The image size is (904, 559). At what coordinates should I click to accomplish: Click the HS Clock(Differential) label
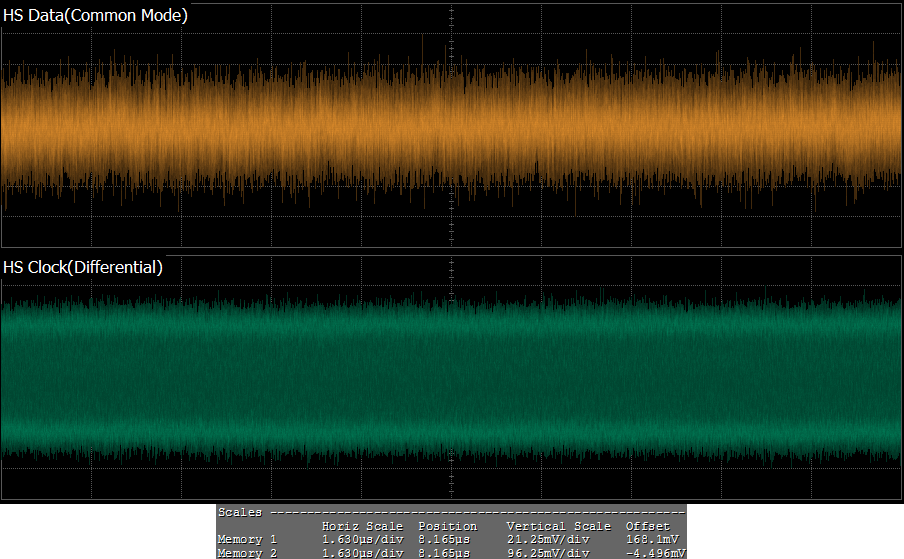[x=83, y=267]
